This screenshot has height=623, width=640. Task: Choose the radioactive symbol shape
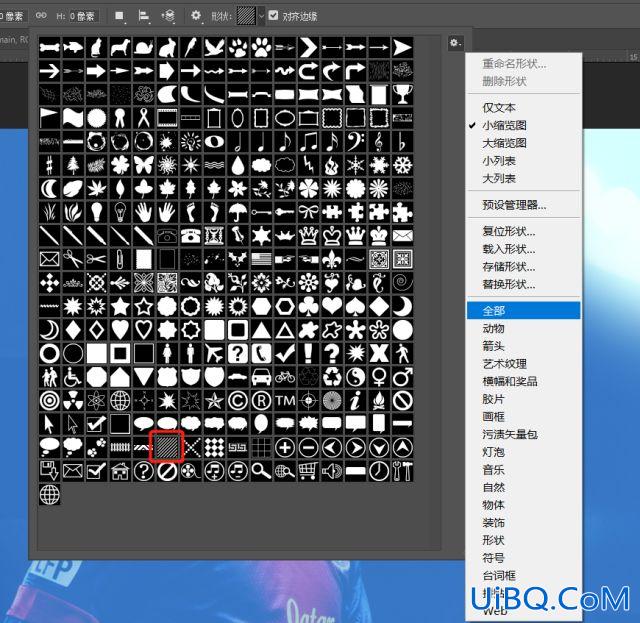pos(73,400)
